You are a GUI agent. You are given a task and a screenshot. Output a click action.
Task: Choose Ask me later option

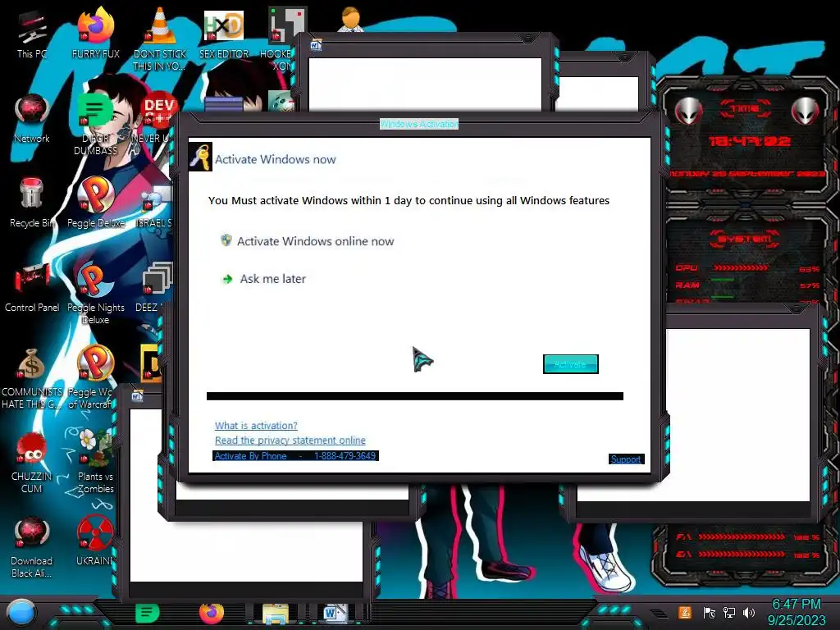(263, 279)
